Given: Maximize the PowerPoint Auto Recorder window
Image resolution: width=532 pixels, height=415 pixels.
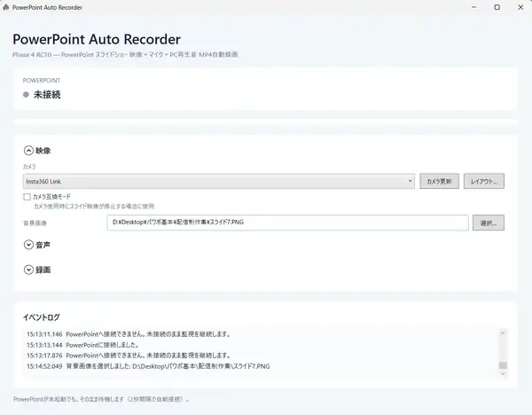Looking at the screenshot, I should [x=497, y=7].
